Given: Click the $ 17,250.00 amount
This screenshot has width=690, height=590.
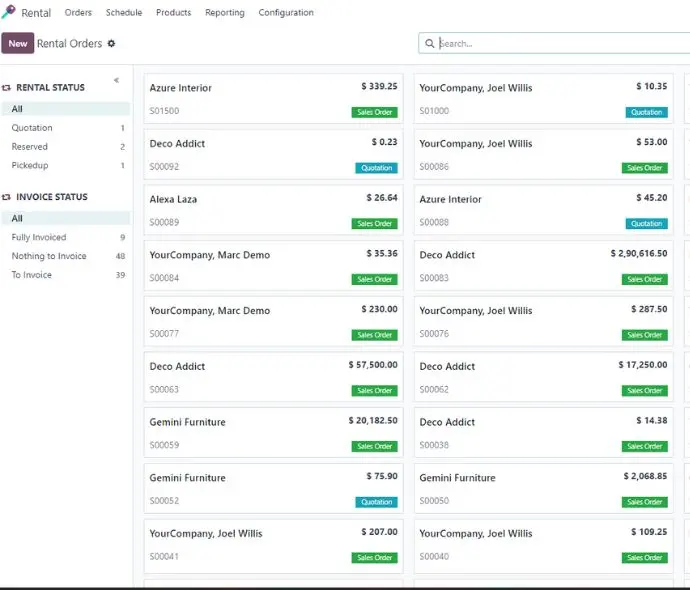Looking at the screenshot, I should (643, 365).
